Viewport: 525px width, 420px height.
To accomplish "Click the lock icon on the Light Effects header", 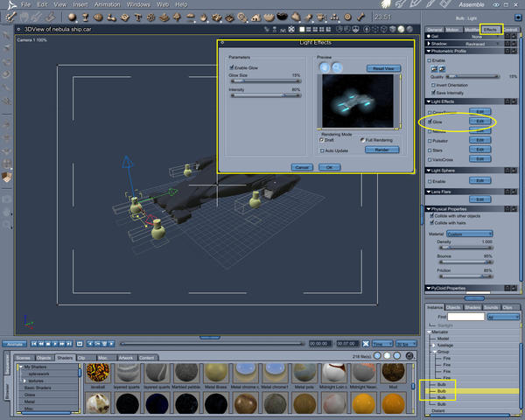I will [507, 101].
